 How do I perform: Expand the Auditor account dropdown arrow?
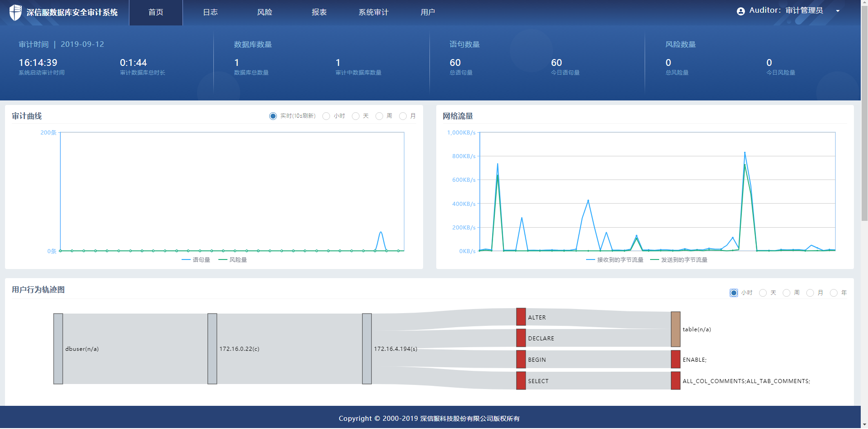tap(838, 11)
